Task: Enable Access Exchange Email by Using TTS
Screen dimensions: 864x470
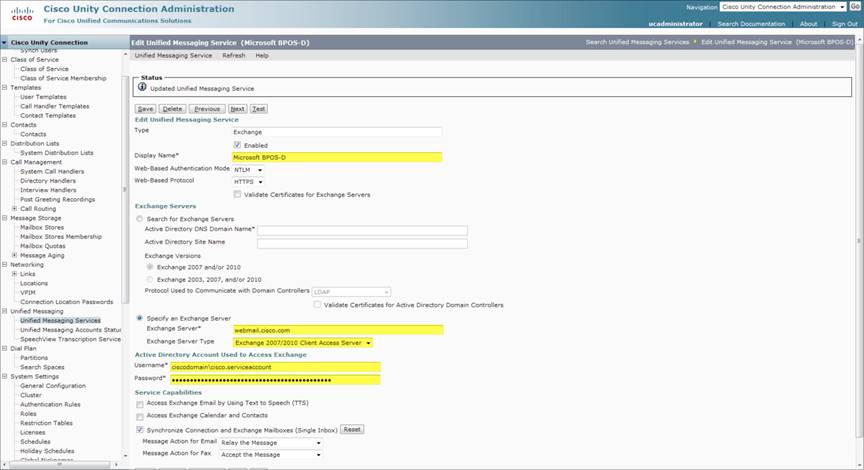Action: pos(139,404)
